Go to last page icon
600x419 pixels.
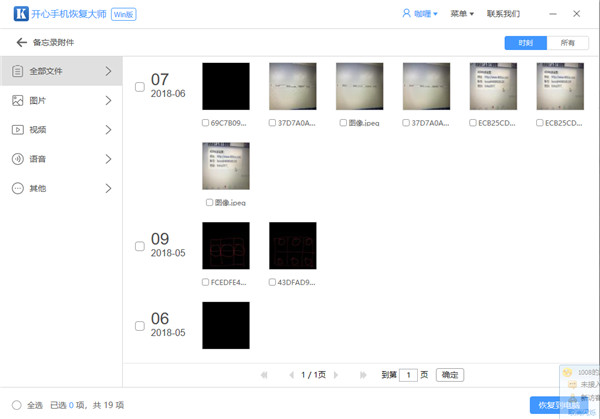pos(363,375)
